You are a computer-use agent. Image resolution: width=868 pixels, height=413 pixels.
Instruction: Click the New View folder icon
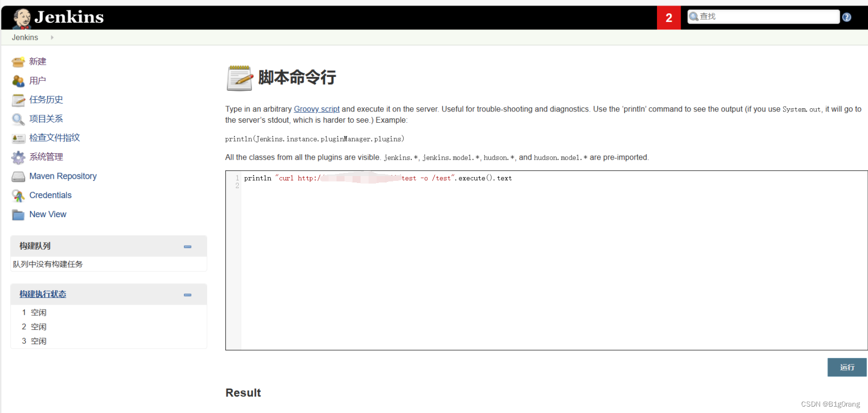click(18, 215)
